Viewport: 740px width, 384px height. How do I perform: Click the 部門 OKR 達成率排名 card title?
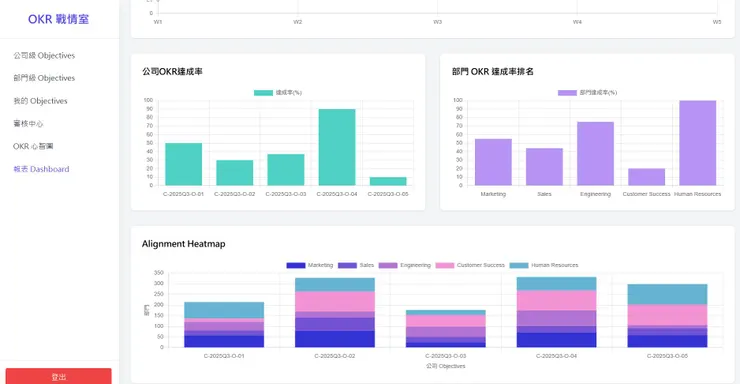coord(493,72)
